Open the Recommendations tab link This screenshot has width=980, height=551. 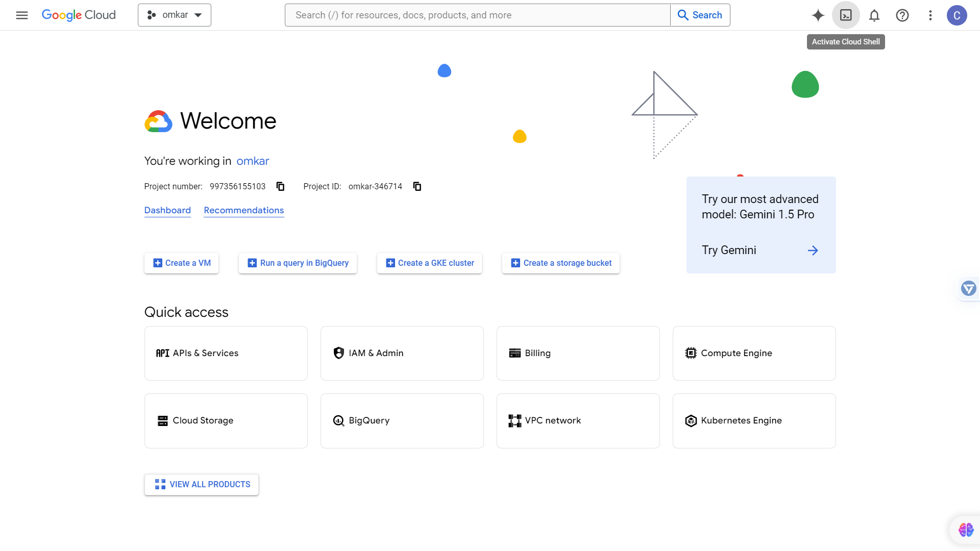pyautogui.click(x=243, y=210)
